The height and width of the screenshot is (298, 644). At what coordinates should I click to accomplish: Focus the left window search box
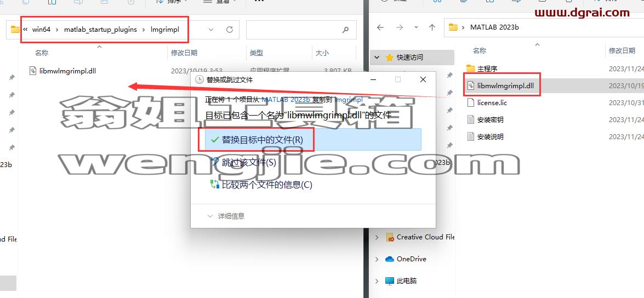pyautogui.click(x=301, y=30)
